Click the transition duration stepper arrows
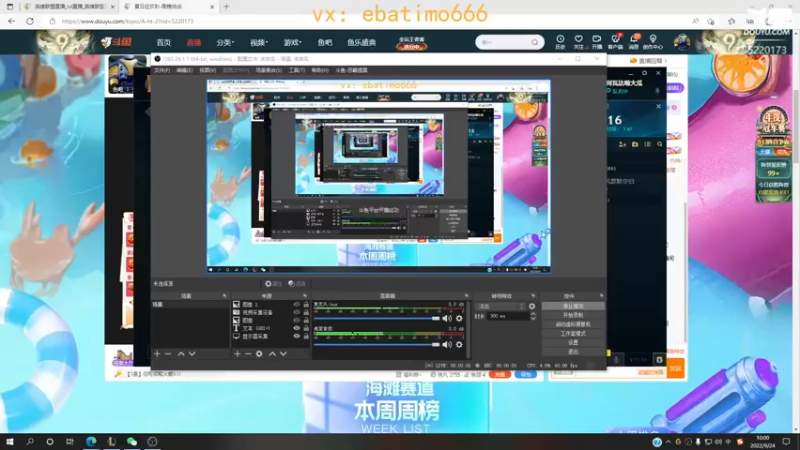Image resolution: width=800 pixels, height=450 pixels. click(x=533, y=316)
